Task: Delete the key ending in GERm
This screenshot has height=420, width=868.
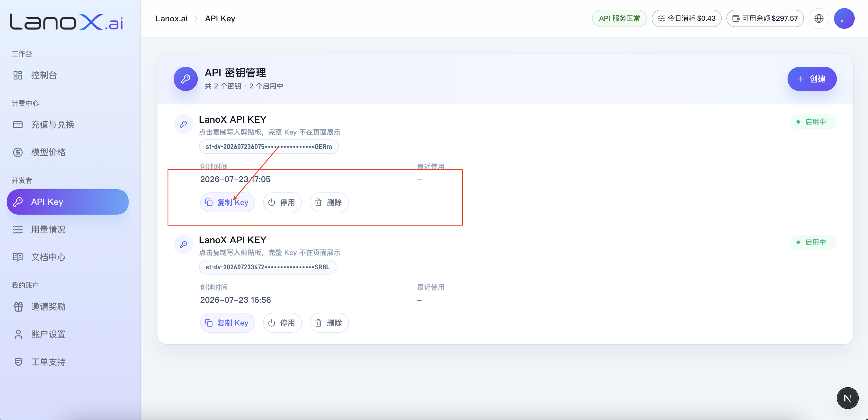Action: 329,202
